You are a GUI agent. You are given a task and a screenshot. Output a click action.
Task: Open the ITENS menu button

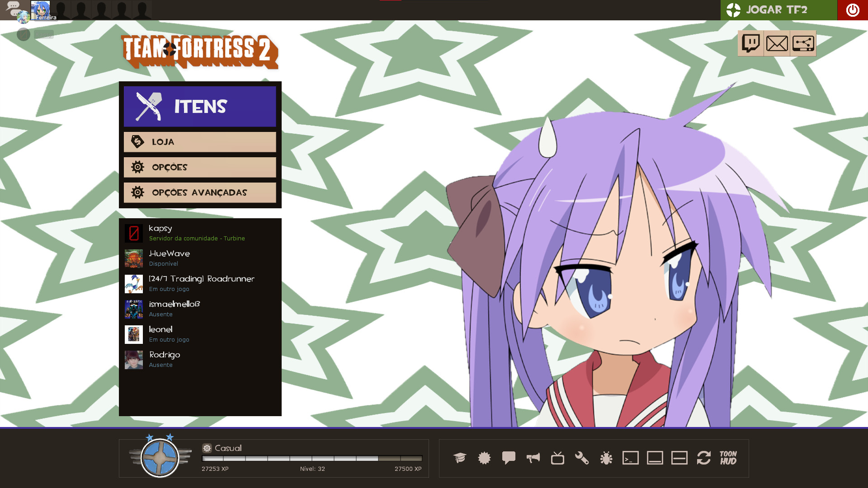coord(200,107)
